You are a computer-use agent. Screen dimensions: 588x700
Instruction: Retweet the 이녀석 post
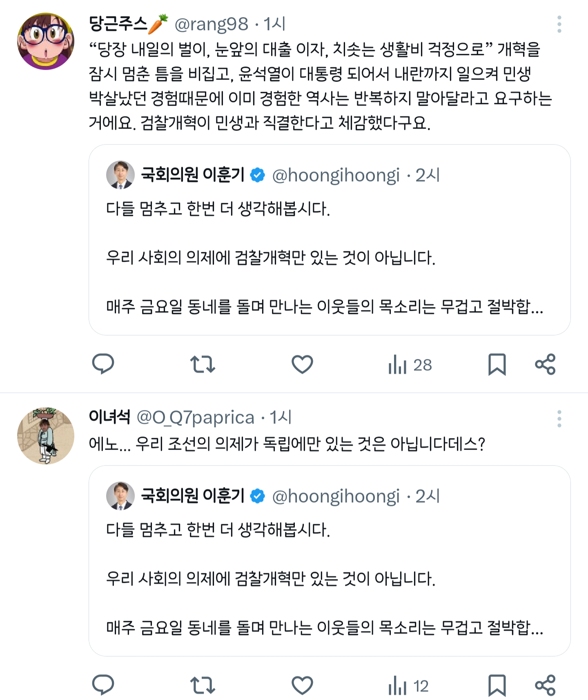coord(203,685)
